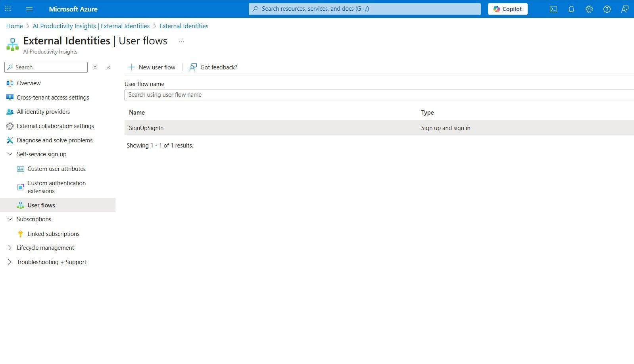634x364 pixels.
Task: Click New user flow button
Action: tap(152, 67)
